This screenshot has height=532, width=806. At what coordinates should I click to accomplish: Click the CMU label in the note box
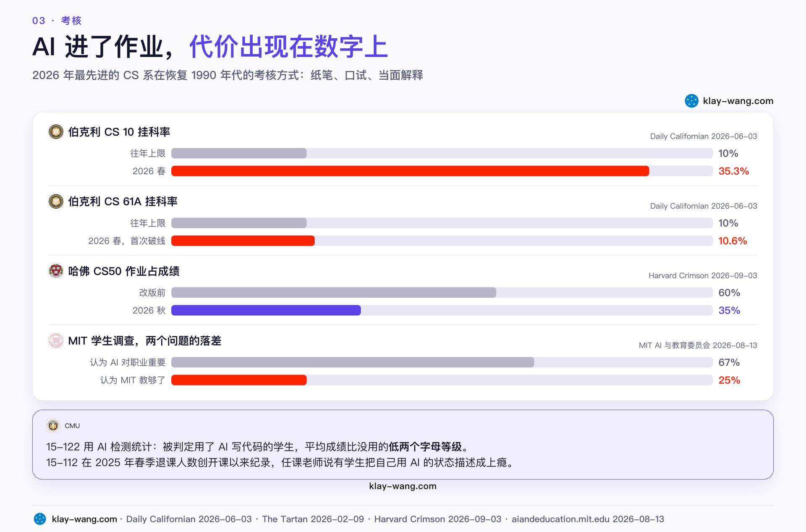[x=72, y=426]
